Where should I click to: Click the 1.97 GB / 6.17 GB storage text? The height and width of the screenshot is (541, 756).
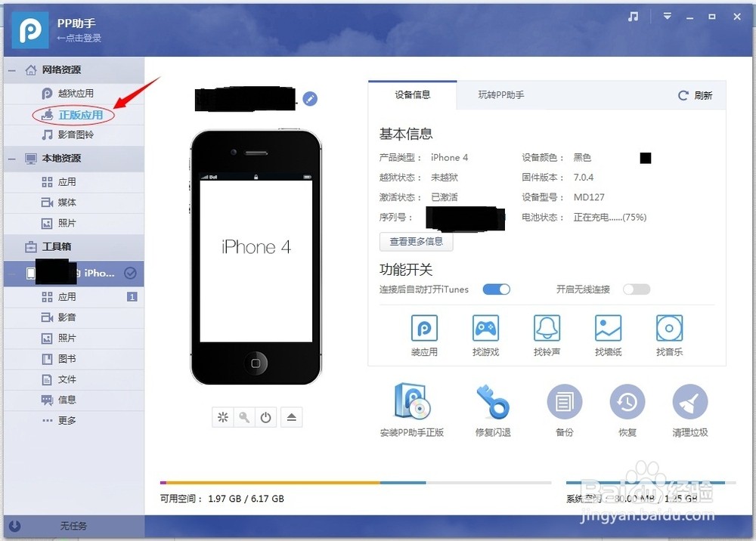click(246, 499)
